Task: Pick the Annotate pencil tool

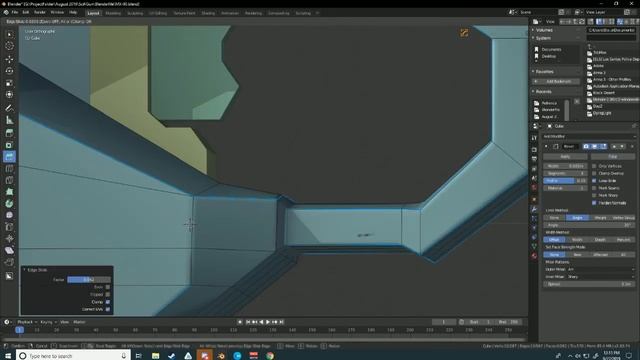Action: [x=9, y=108]
